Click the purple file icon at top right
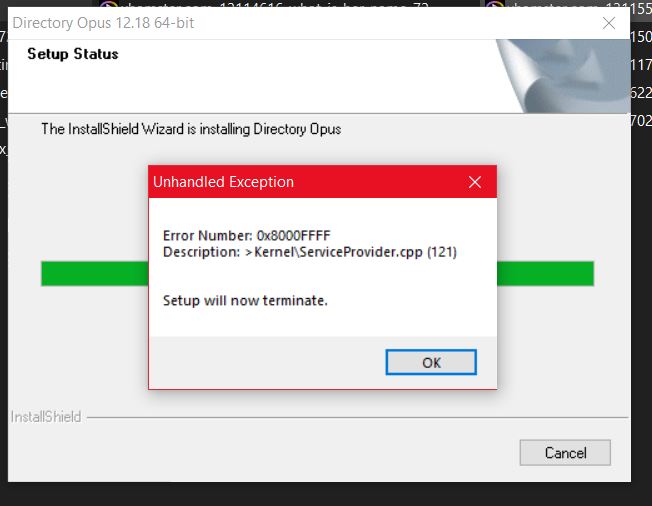The height and width of the screenshot is (506, 652). [494, 5]
